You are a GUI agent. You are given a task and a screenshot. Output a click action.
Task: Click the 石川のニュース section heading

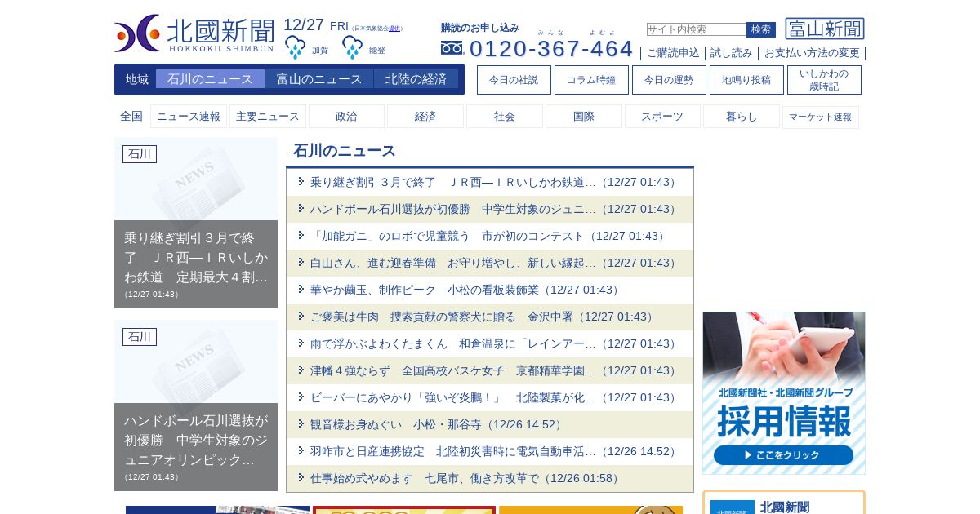coord(345,151)
